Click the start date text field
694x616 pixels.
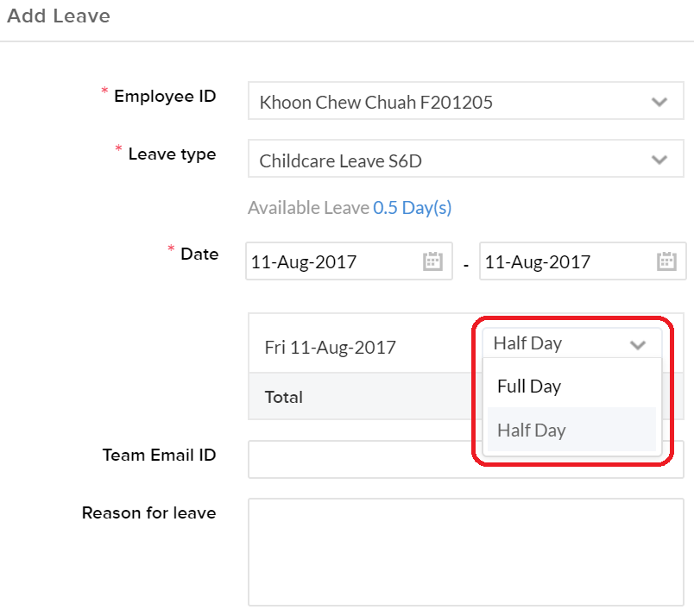click(332, 261)
